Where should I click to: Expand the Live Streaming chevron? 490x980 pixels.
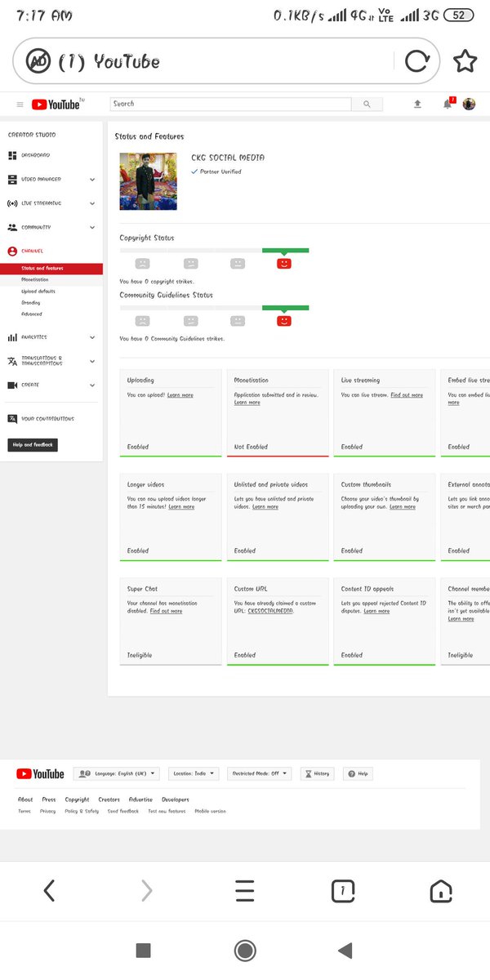[x=92, y=203]
